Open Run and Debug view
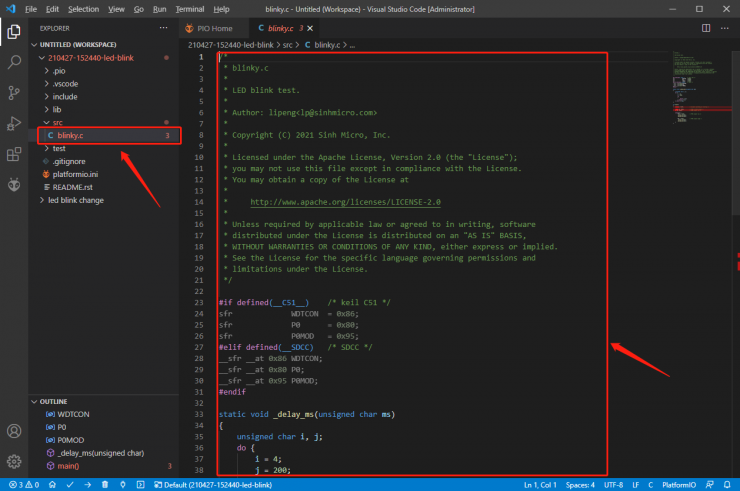Viewport: 740px width, 491px height. point(14,124)
